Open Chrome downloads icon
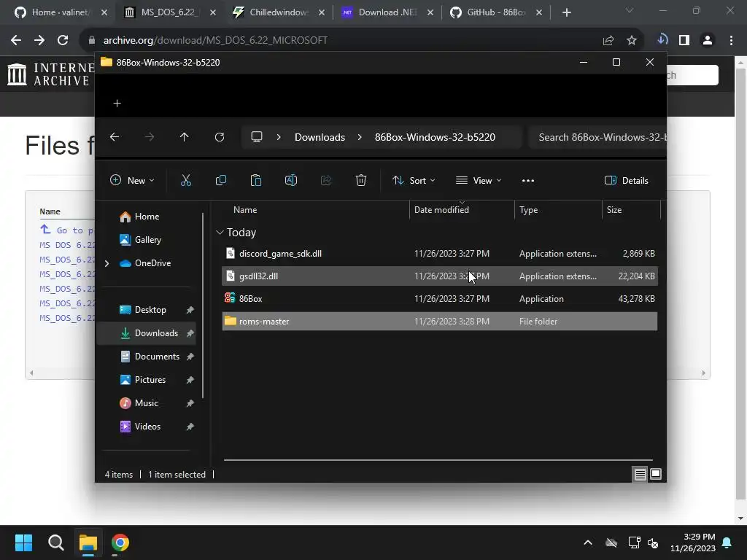Viewport: 747px width, 560px height. point(662,39)
